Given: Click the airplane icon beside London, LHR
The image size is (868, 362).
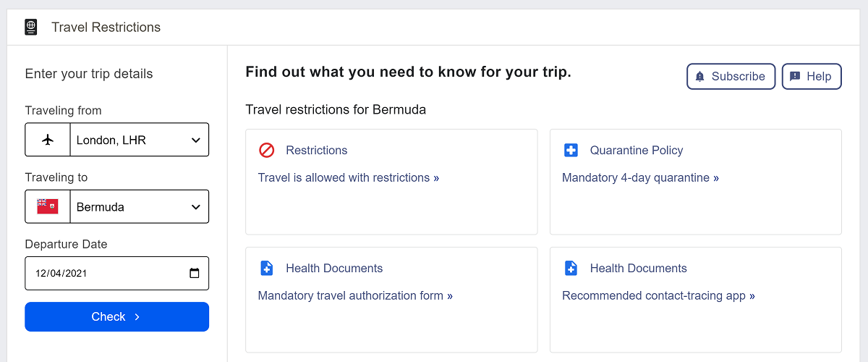Looking at the screenshot, I should point(48,140).
